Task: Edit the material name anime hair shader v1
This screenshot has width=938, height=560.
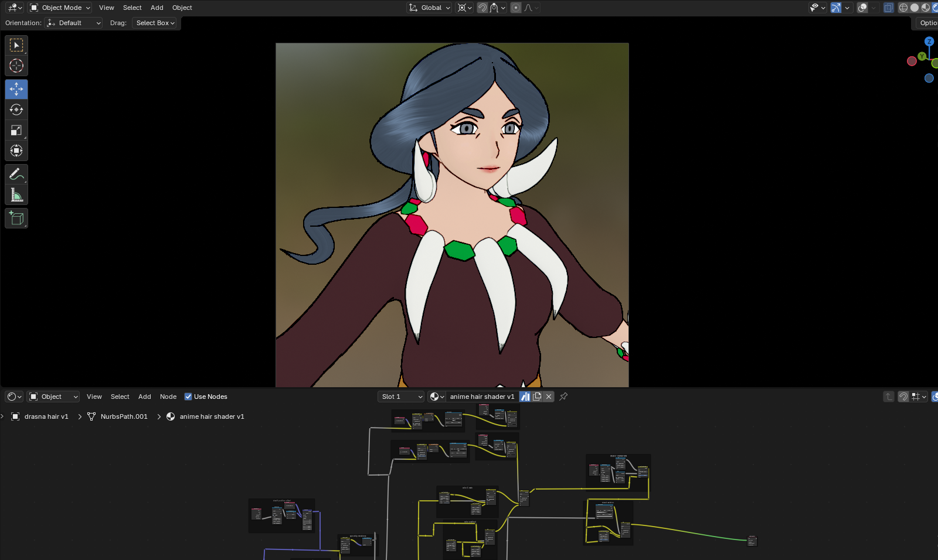Action: 482,397
